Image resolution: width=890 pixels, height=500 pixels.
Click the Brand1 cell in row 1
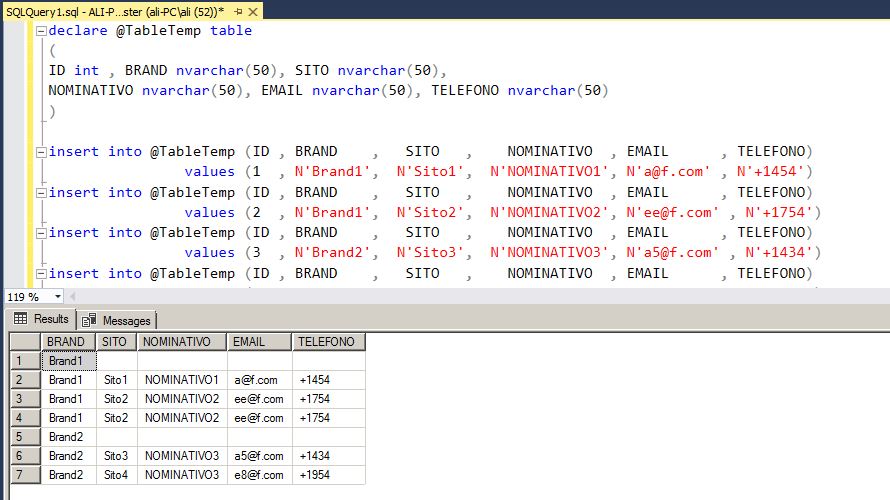click(x=69, y=361)
